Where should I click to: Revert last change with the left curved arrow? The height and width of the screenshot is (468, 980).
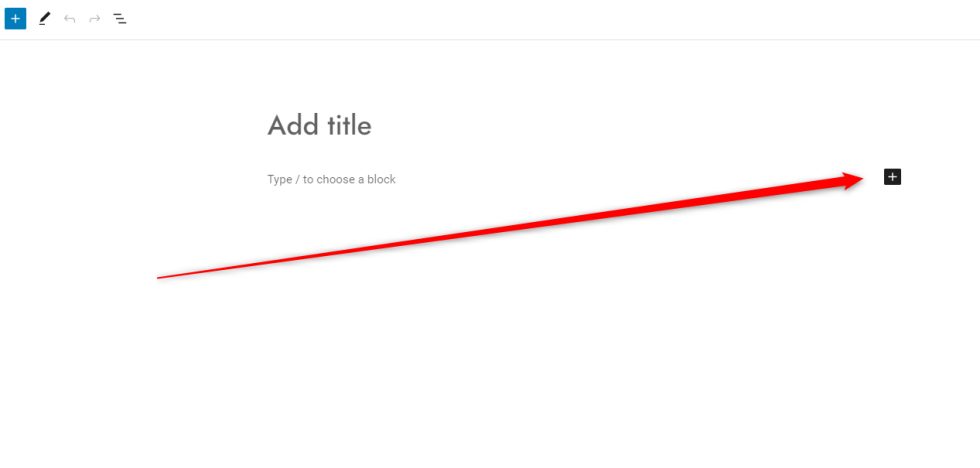click(69, 19)
